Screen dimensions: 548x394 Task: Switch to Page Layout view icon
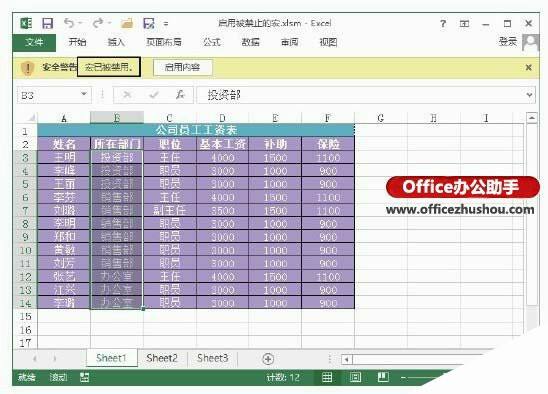click(x=355, y=377)
